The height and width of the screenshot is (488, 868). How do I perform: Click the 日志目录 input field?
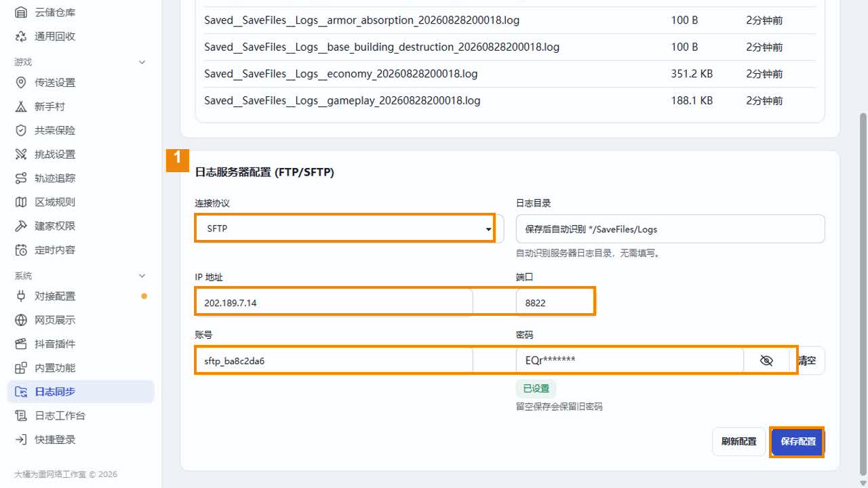[671, 229]
